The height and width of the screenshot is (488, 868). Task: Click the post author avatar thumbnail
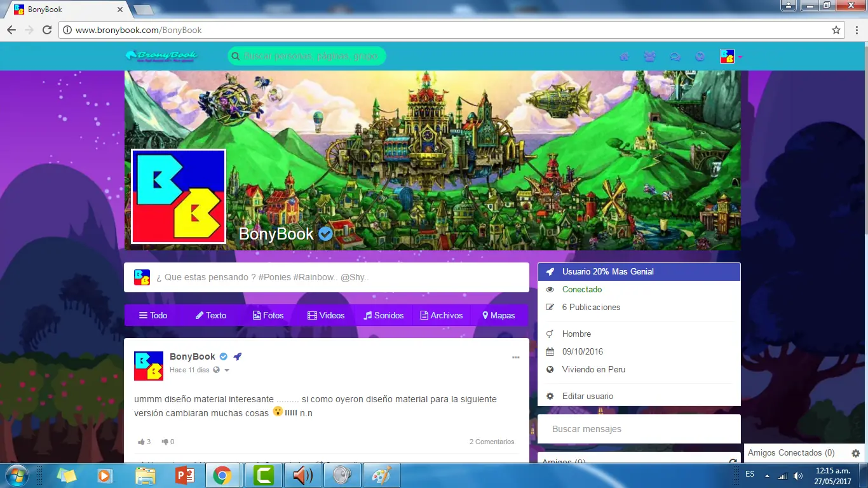[149, 366]
